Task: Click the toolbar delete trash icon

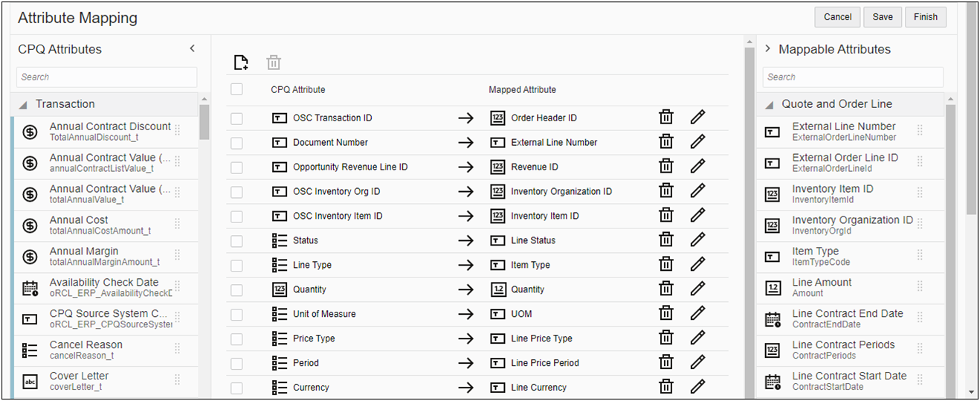Action: (x=274, y=62)
